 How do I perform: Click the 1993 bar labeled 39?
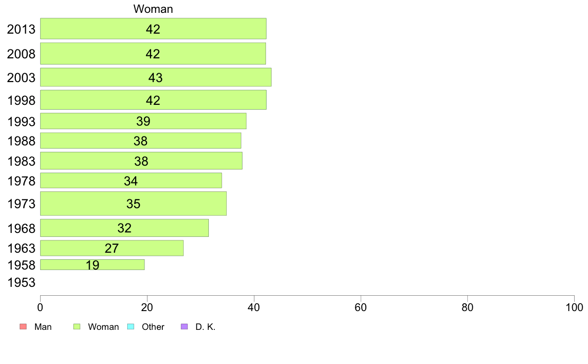point(143,121)
